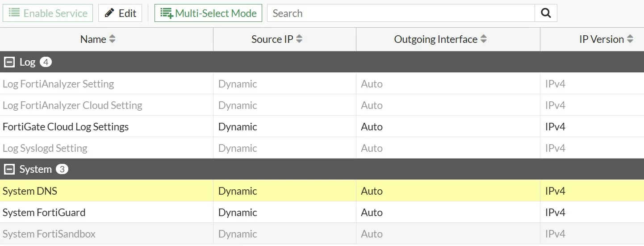Click Auto interface of Log FortiAnalyzer Setting

point(372,84)
